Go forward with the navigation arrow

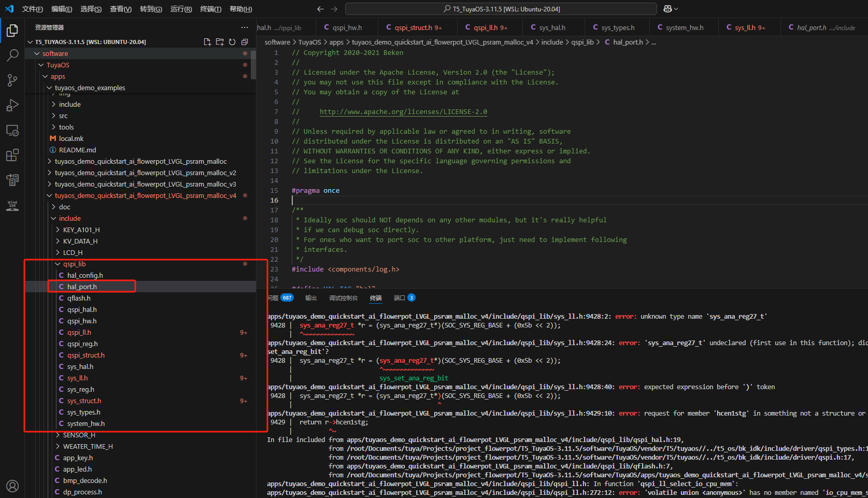point(334,9)
